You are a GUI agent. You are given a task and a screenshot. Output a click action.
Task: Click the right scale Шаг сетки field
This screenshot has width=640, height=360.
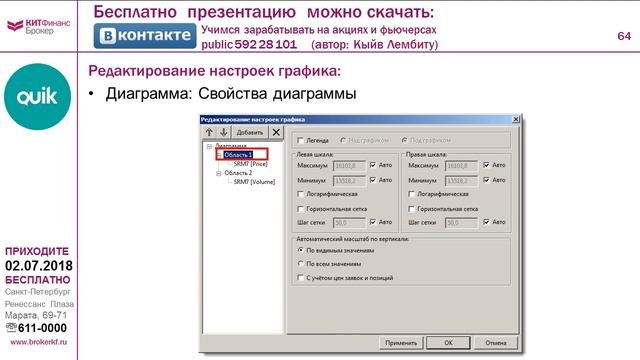461,223
